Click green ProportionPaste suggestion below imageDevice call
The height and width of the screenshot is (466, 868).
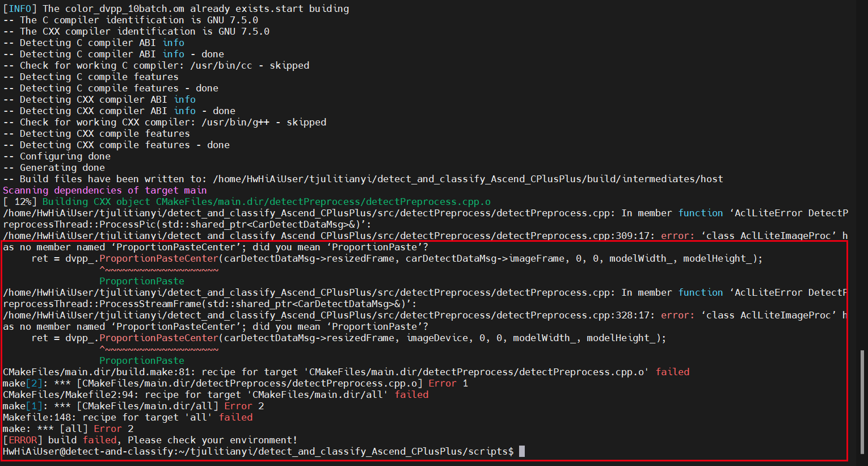142,360
